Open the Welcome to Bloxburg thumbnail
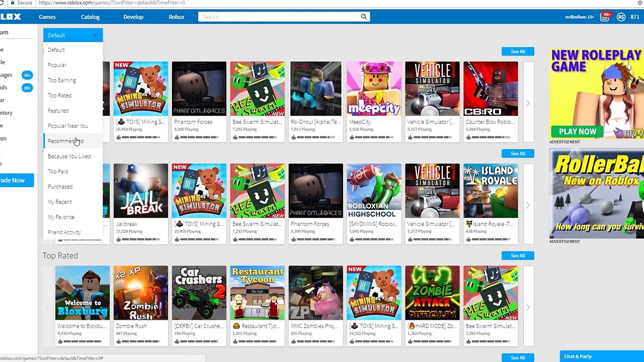The image size is (644, 362). pos(83,293)
